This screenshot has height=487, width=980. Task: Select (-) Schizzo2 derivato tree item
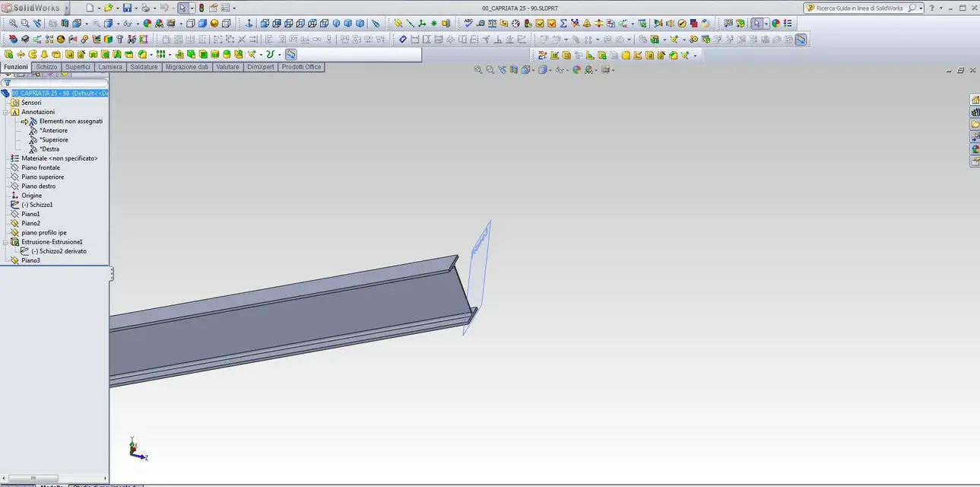59,251
